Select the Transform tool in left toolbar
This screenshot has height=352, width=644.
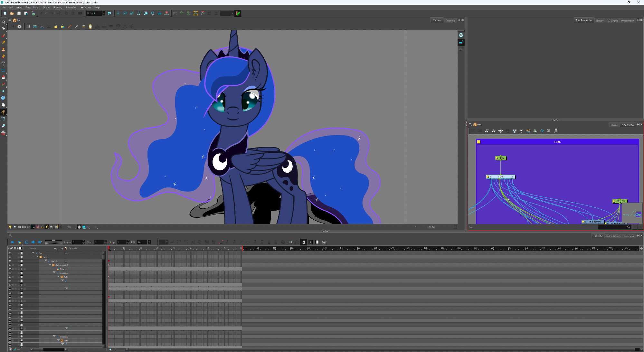4,22
